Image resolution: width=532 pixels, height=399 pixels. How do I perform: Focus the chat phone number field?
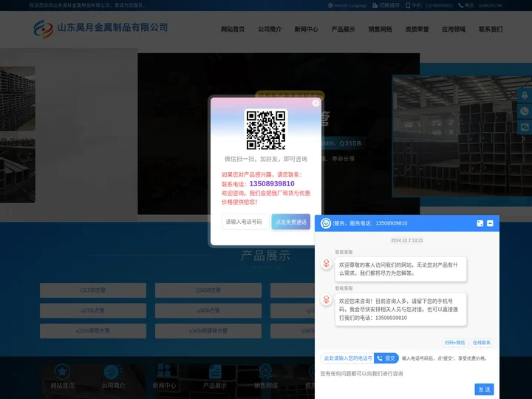point(347,358)
